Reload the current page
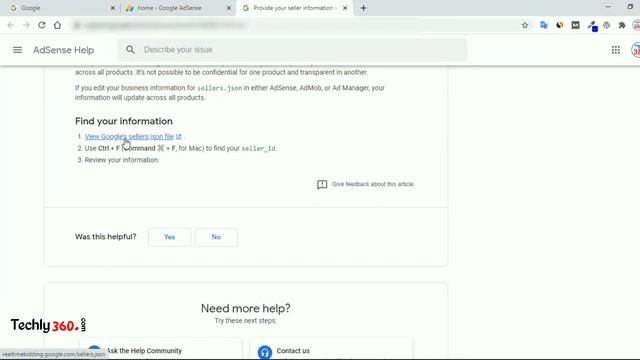 click(x=42, y=25)
